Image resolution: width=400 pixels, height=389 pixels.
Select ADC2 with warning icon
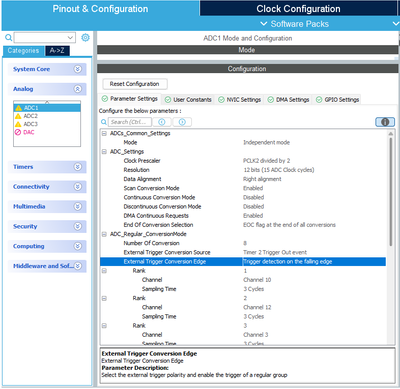(x=27, y=116)
